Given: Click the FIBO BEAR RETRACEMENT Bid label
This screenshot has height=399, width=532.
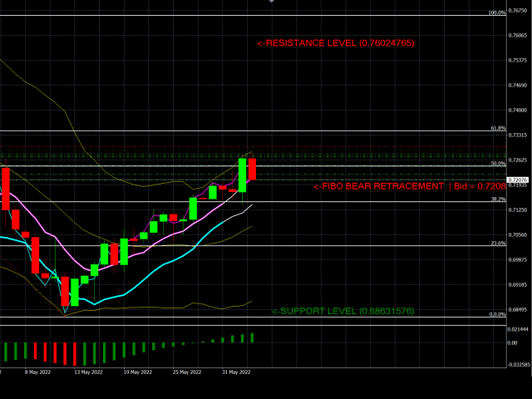Looking at the screenshot, I should point(410,186).
